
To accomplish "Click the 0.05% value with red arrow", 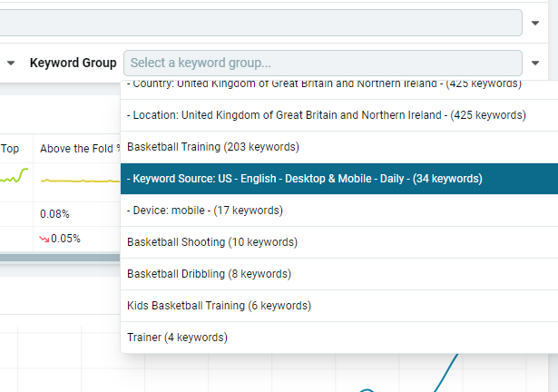I will 60,239.
